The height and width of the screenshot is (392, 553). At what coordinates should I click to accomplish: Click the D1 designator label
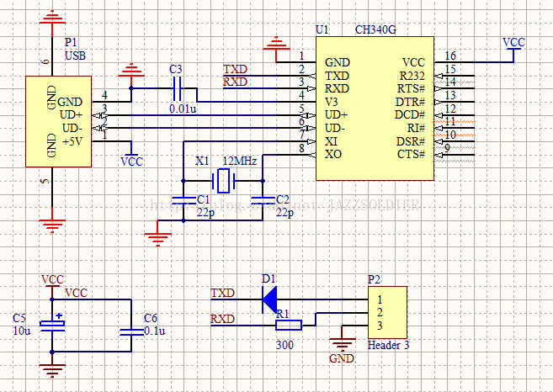[x=269, y=278]
